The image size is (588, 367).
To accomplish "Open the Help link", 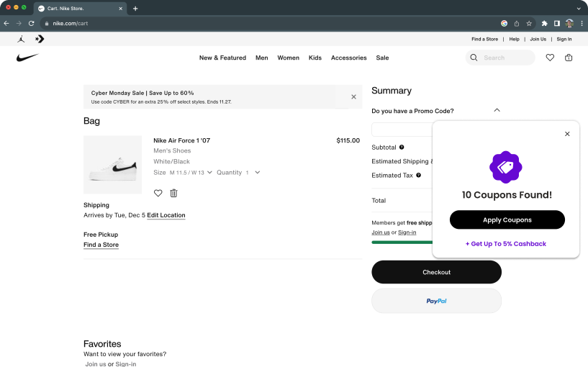I will pos(514,39).
